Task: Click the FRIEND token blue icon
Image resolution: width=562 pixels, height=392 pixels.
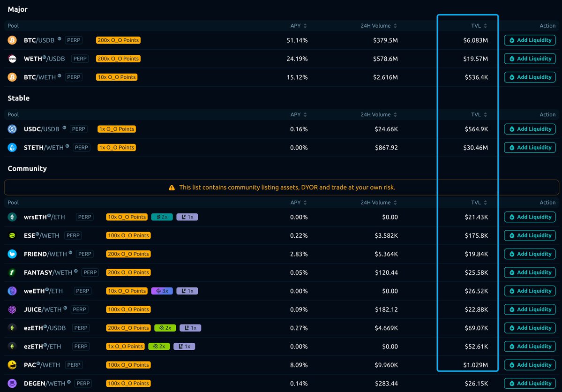Action: point(12,254)
